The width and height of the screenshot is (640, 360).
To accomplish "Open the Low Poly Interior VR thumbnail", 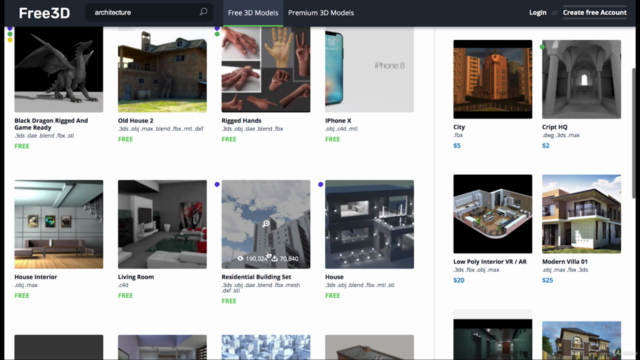I will coord(493,214).
